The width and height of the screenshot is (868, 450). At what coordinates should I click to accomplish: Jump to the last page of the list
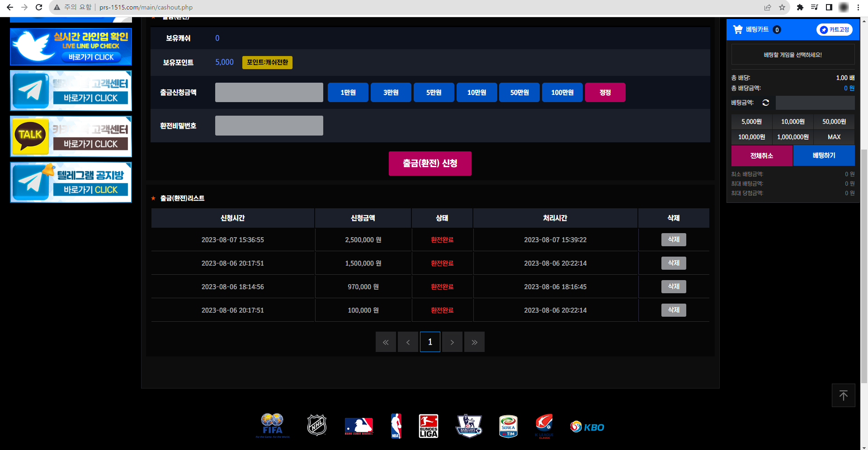pos(474,342)
